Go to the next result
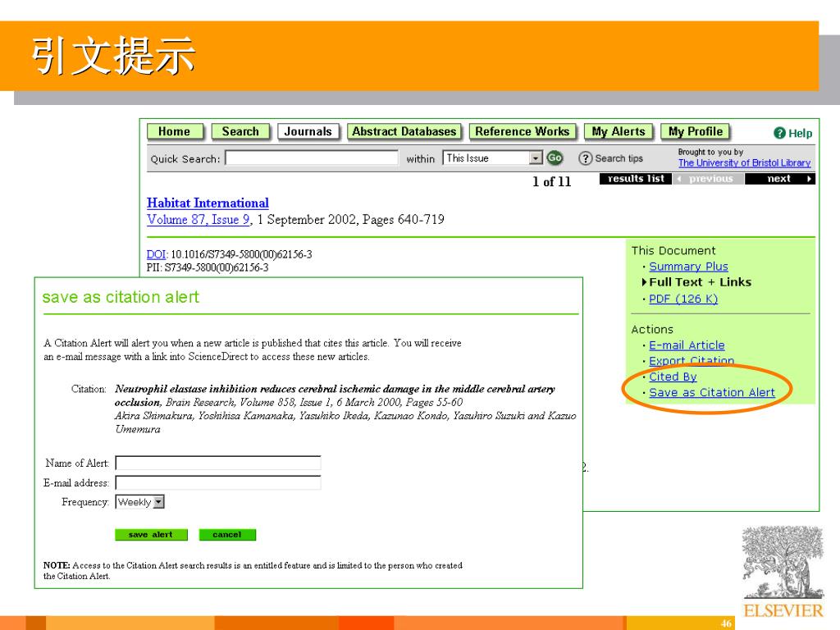The image size is (840, 630). click(x=780, y=179)
